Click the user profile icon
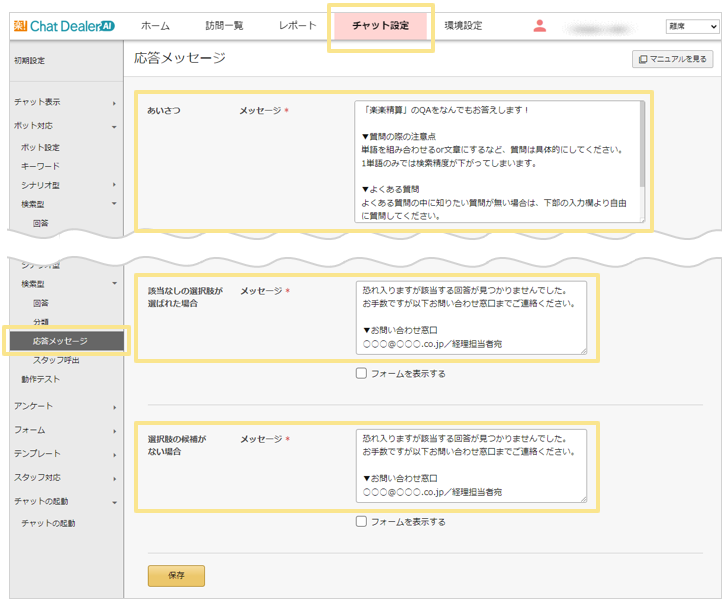Viewport: 722px width, 601px height. click(540, 26)
